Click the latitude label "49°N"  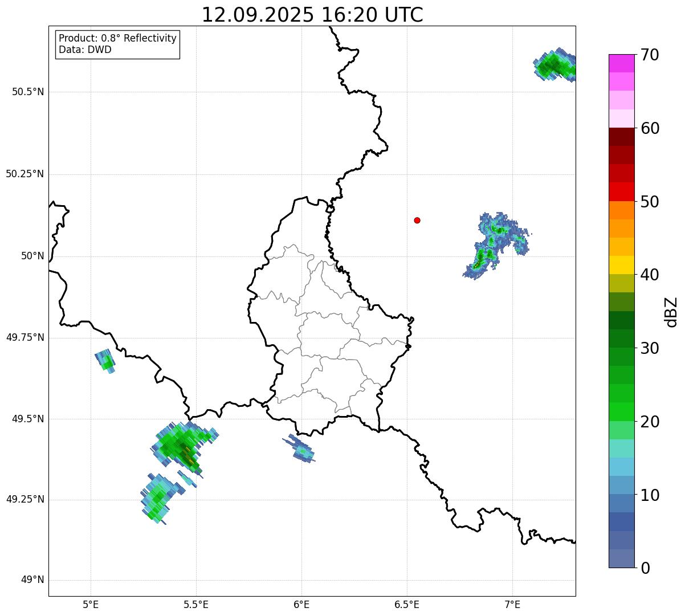pos(32,580)
